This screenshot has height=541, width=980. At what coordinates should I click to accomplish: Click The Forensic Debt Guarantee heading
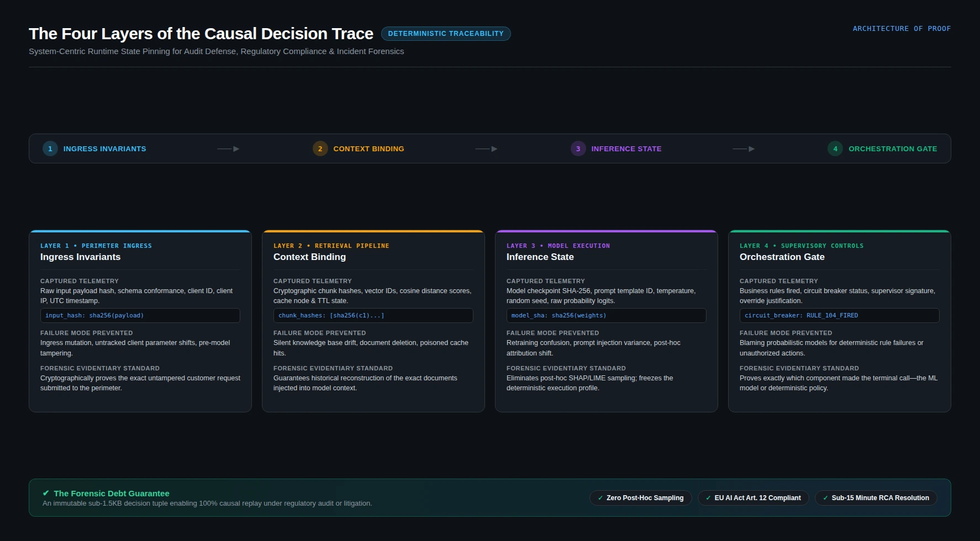pos(112,494)
